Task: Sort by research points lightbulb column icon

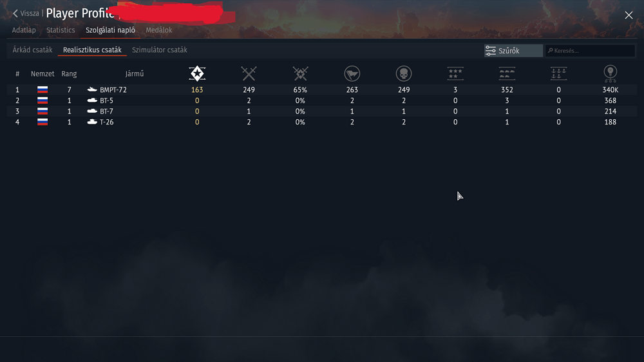Action: [x=611, y=73]
